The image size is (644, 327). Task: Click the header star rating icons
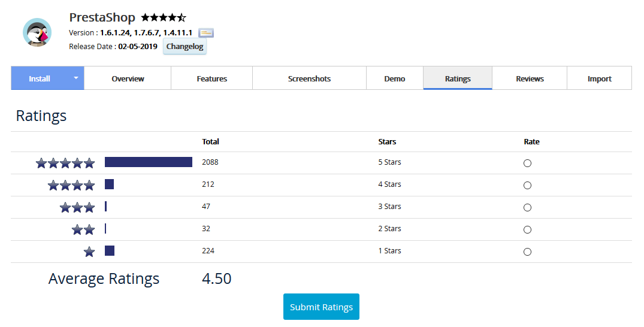click(x=164, y=17)
